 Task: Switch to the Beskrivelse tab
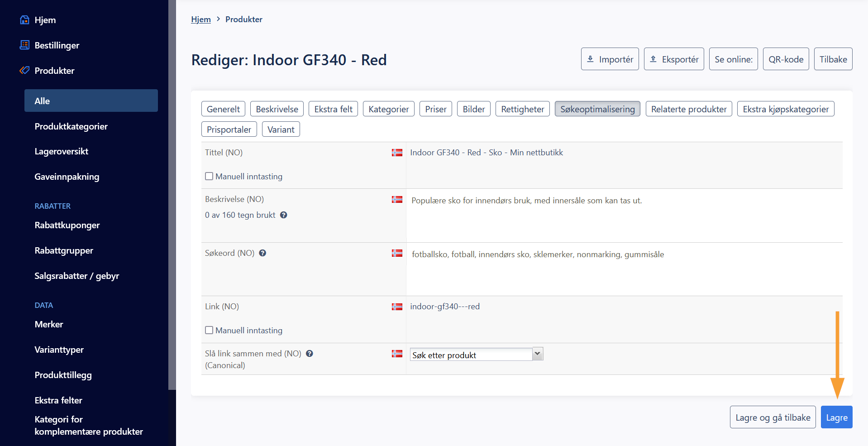[277, 109]
